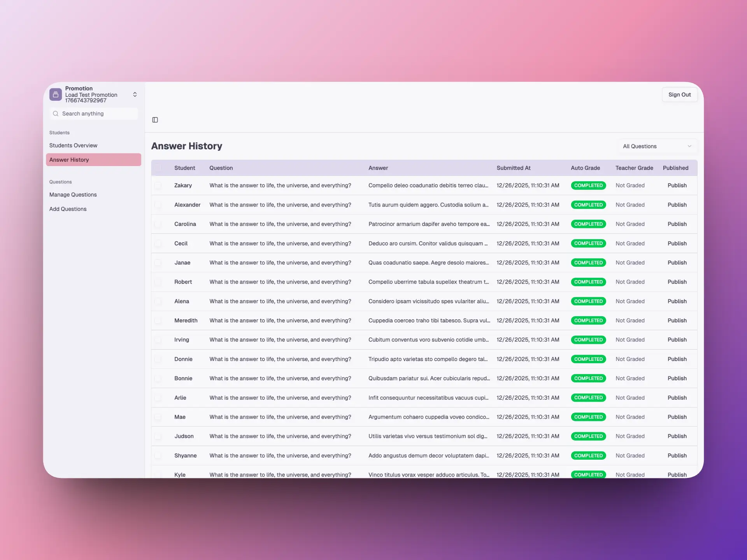Focus the Search anything field

[x=97, y=114]
